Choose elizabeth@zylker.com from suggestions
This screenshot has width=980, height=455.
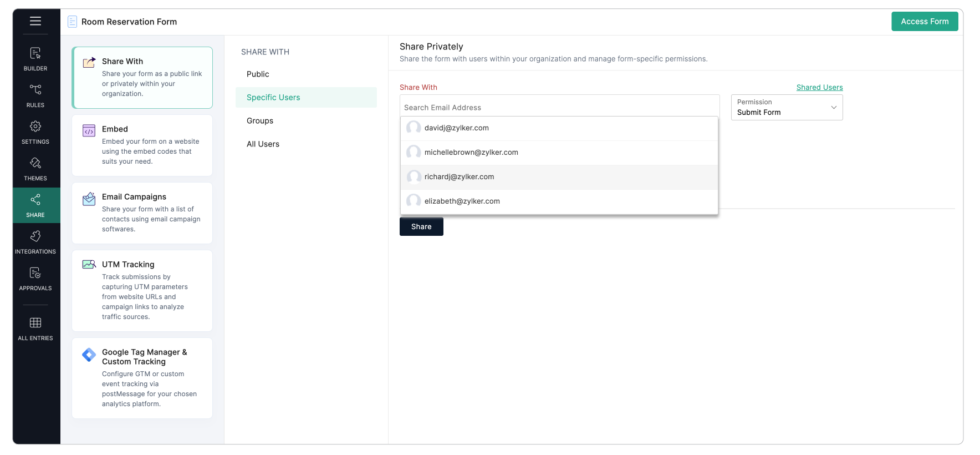point(559,201)
